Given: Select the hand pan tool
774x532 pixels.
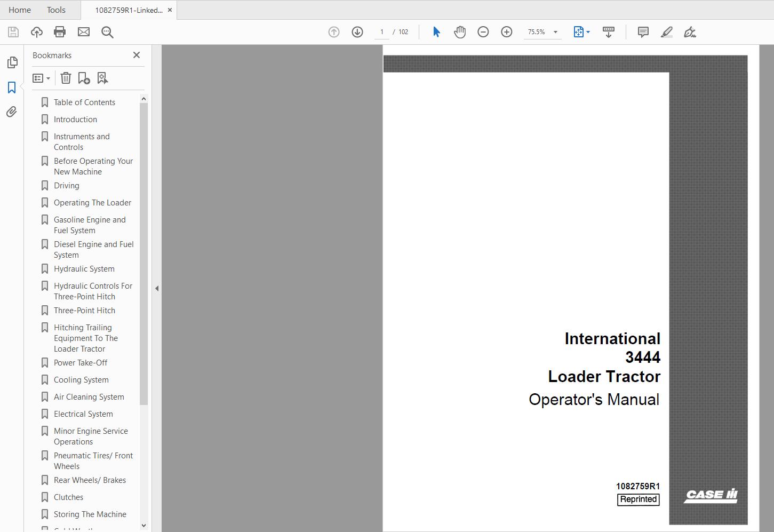Looking at the screenshot, I should click(x=460, y=32).
